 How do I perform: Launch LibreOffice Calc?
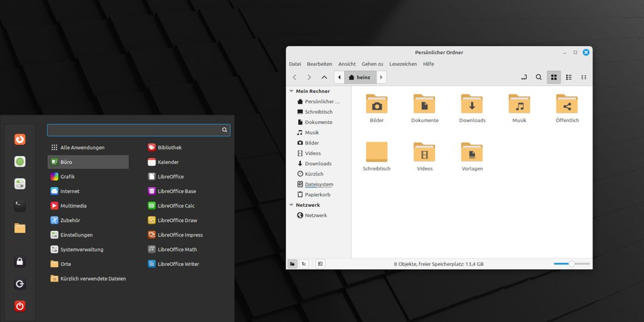175,206
